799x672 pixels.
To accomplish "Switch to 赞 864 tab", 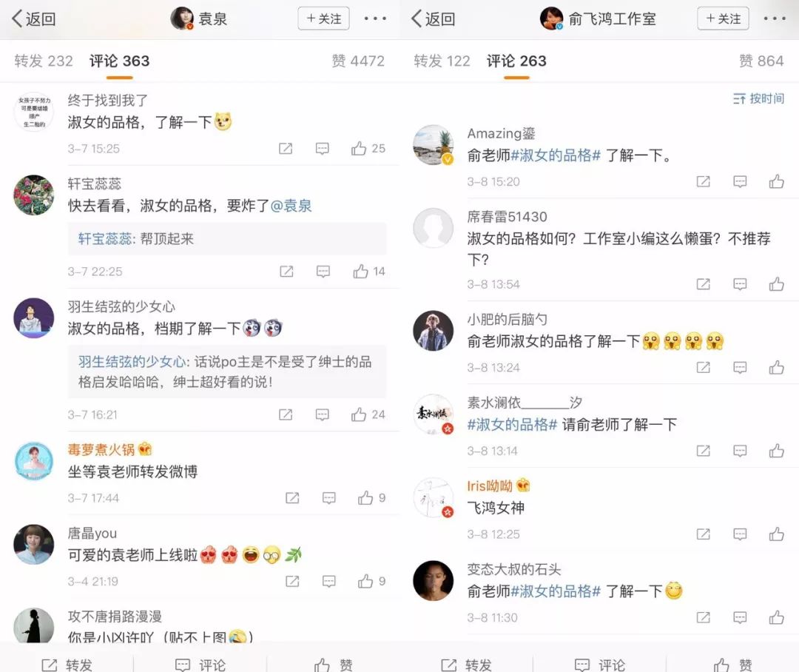I will (x=761, y=61).
